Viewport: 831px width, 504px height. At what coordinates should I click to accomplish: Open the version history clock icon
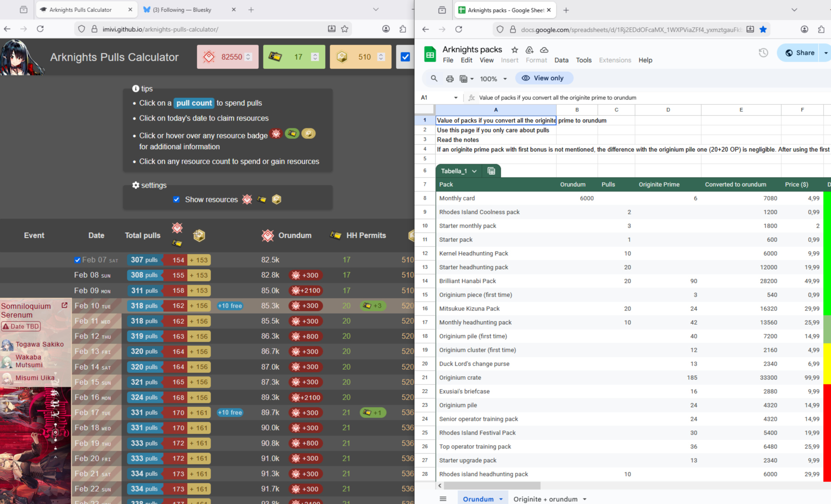763,53
